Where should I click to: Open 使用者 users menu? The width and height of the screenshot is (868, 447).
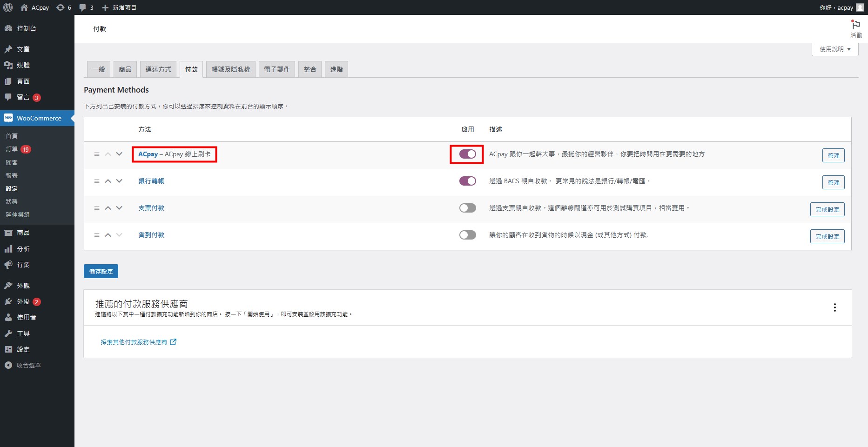(x=37, y=317)
